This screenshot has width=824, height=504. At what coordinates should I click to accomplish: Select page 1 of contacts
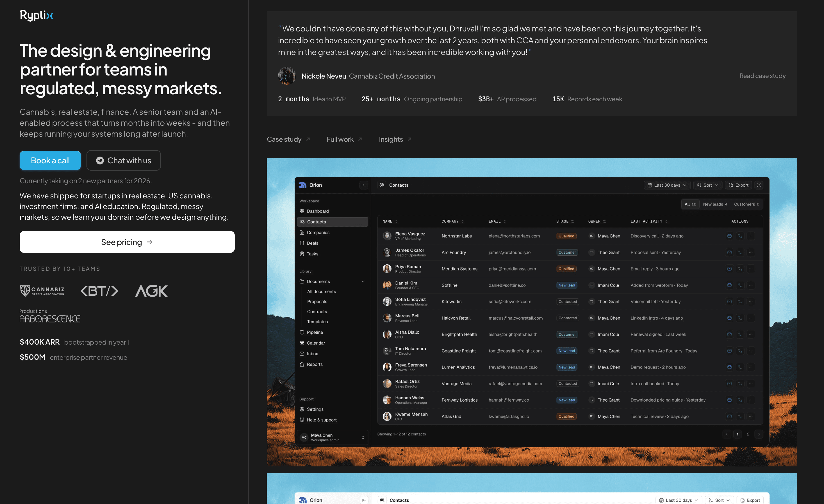[x=737, y=434]
